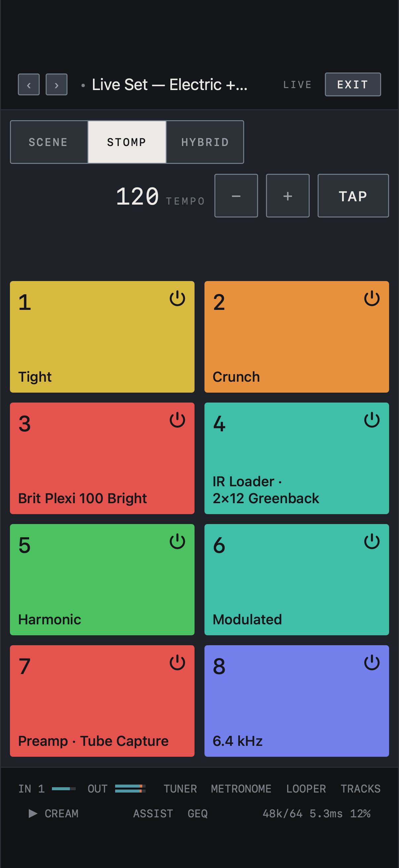Viewport: 399px width, 868px height.
Task: Toggle power icon on Preamp Tube Capture
Action: pyautogui.click(x=177, y=663)
